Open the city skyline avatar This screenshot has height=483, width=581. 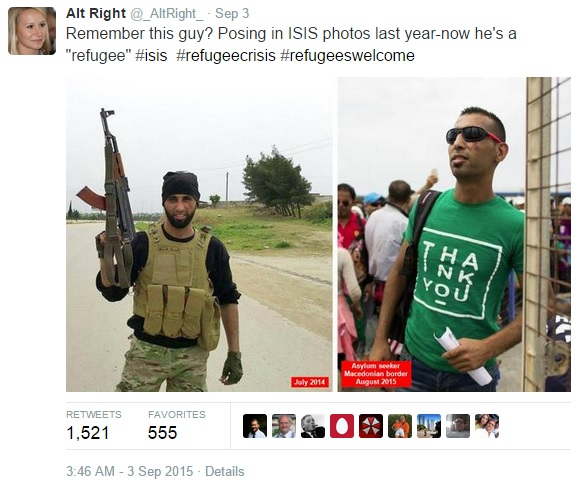[x=429, y=426]
